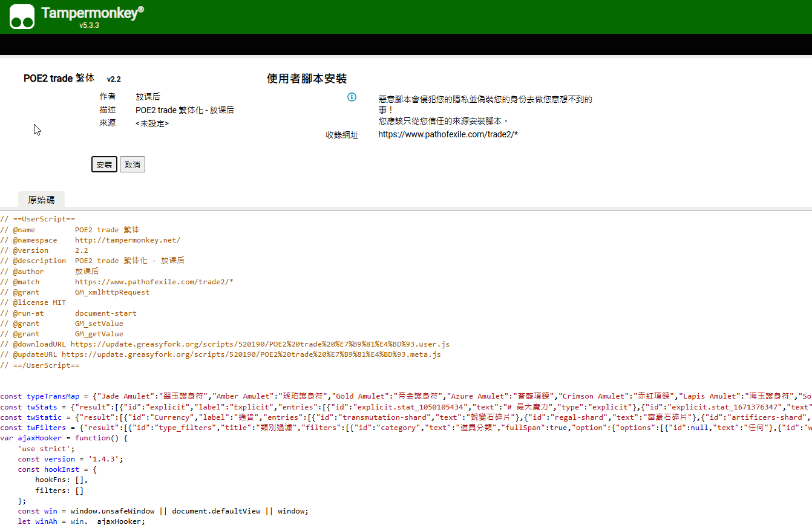The height and width of the screenshot is (525, 812).
Task: Switch to the 原始碼 source tab
Action: pos(41,200)
